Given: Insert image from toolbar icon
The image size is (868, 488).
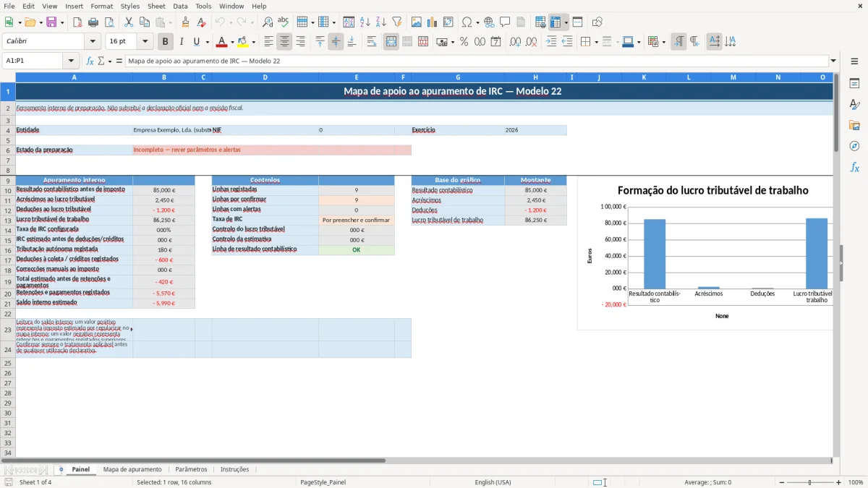Looking at the screenshot, I should point(417,22).
